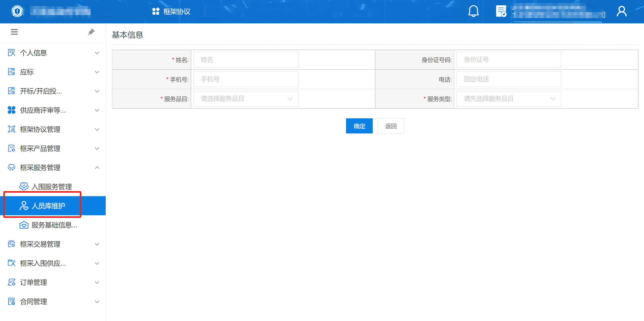Open the 服务类型 dropdown
The width and height of the screenshot is (644, 321).
(x=509, y=99)
